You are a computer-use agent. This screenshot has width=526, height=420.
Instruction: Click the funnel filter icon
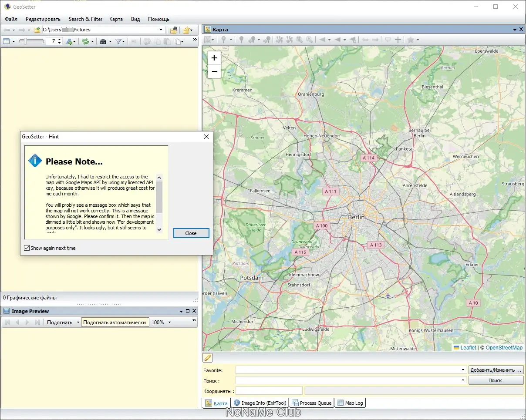tap(118, 41)
